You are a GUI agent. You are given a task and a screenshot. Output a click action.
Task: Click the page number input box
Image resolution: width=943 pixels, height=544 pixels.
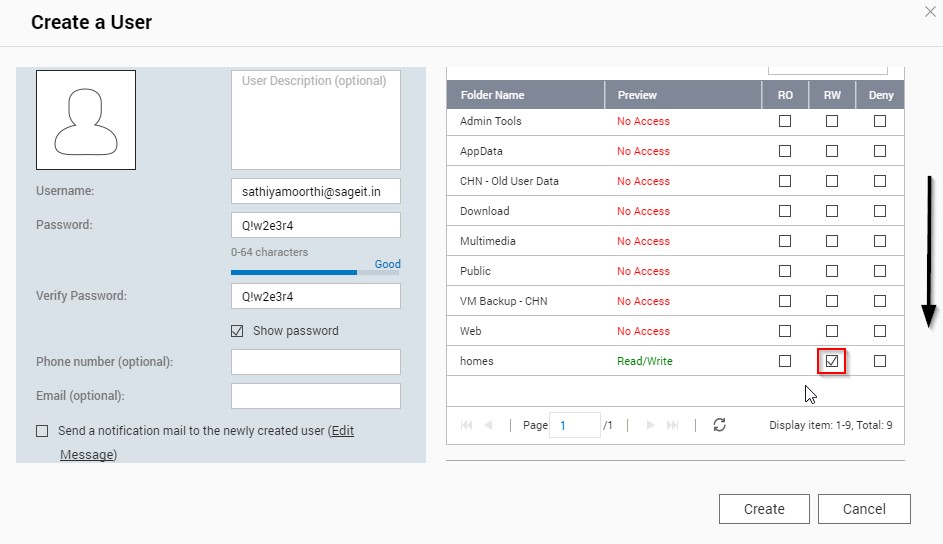tap(575, 425)
